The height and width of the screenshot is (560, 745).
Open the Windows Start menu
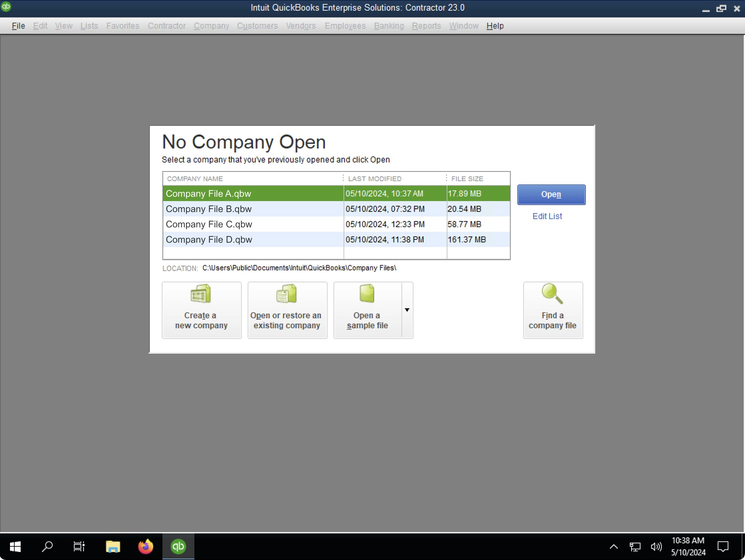(x=15, y=547)
